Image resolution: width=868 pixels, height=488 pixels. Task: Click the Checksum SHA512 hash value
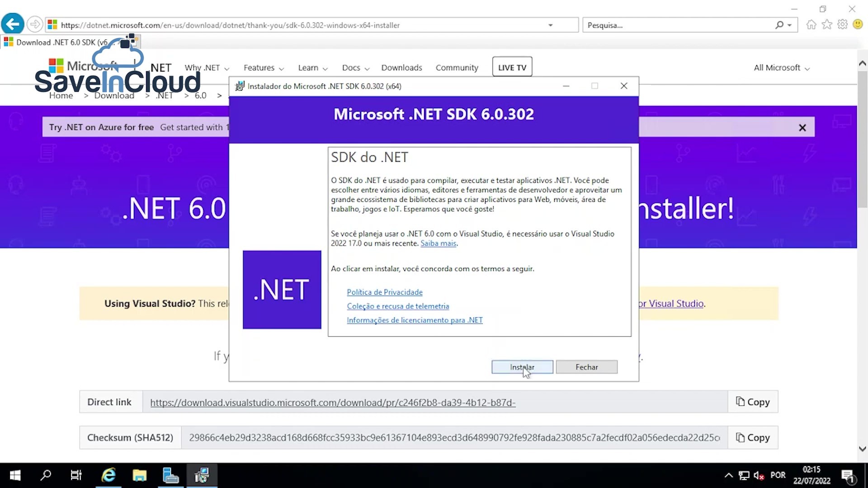pyautogui.click(x=454, y=437)
